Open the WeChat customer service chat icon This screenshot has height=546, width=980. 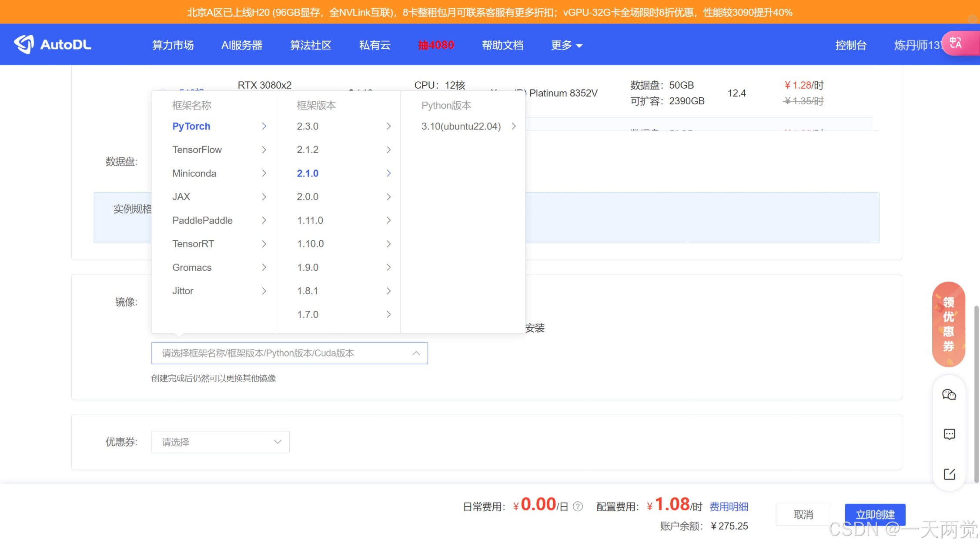(949, 394)
